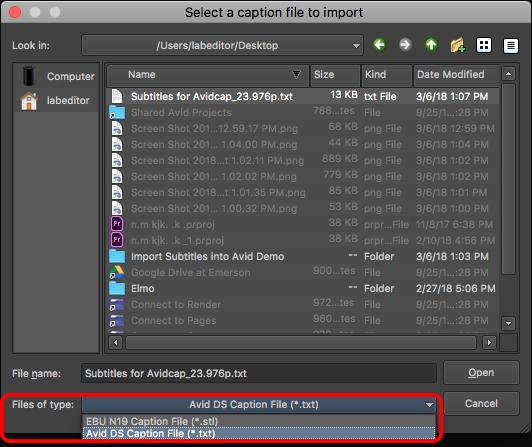Select Import Subtitles into Avid Demo folder name

208,256
